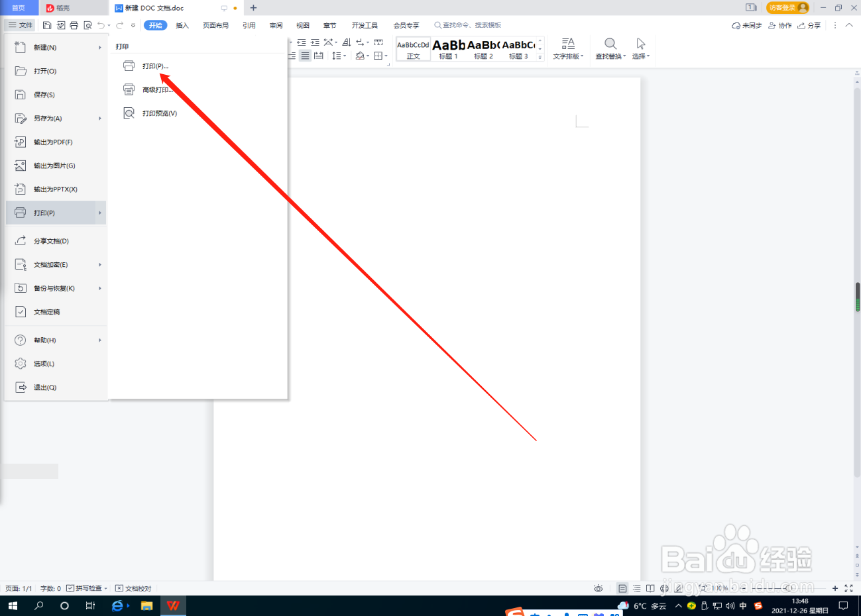The width and height of the screenshot is (861, 616).
Task: Click the printer icon in quick toolbar
Action: (74, 25)
